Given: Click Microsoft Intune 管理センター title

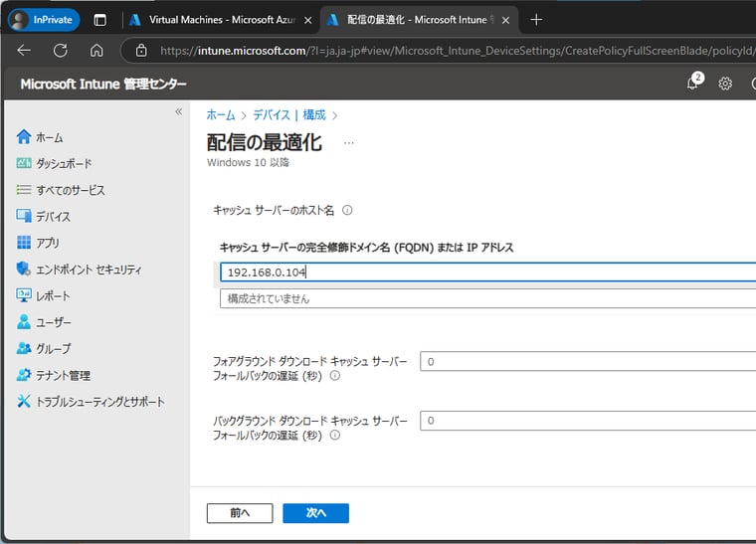Looking at the screenshot, I should coord(103,84).
